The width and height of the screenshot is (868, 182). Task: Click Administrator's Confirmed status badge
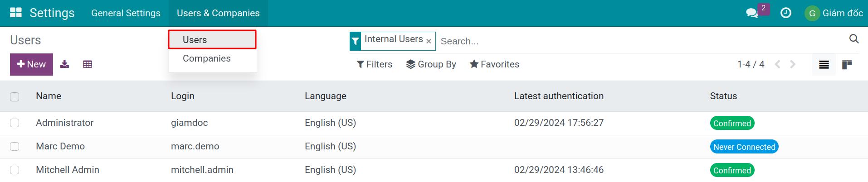[732, 123]
